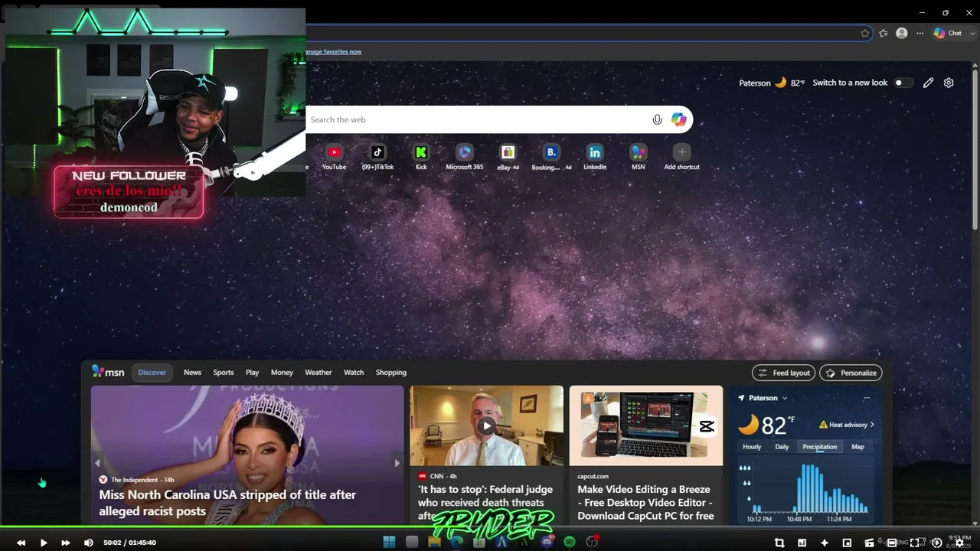Open the YouTube shortcut tile
This screenshot has height=551, width=980.
click(x=334, y=156)
